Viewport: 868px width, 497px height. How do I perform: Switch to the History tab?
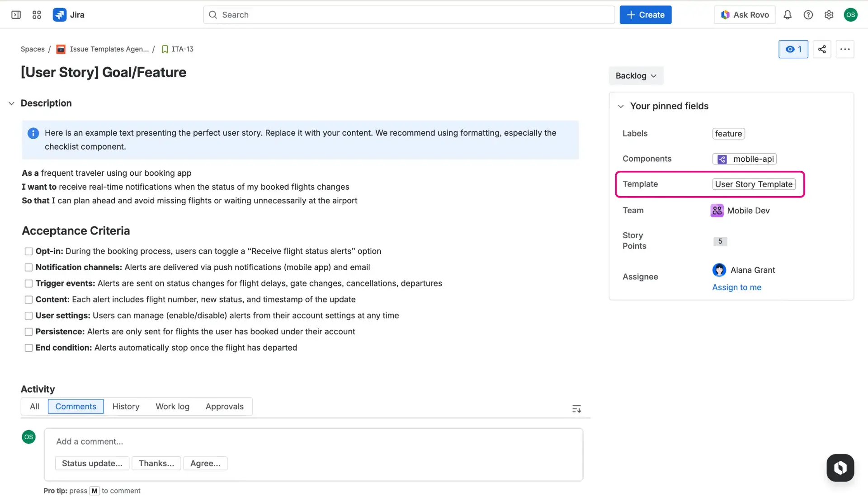126,406
